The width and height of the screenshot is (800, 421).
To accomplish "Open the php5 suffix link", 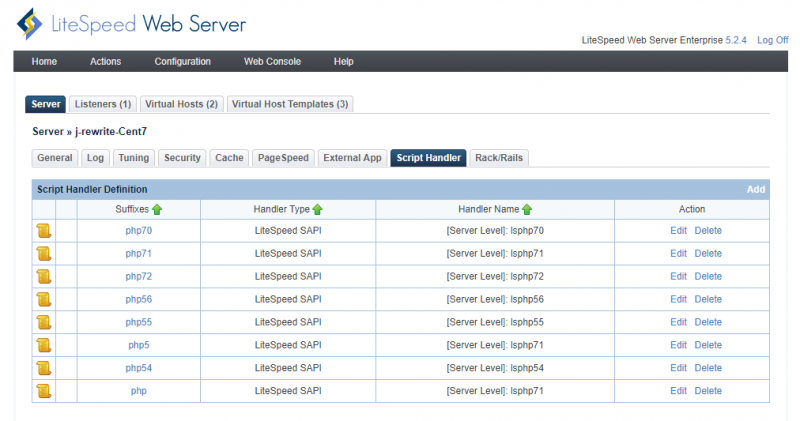I will pyautogui.click(x=138, y=345).
